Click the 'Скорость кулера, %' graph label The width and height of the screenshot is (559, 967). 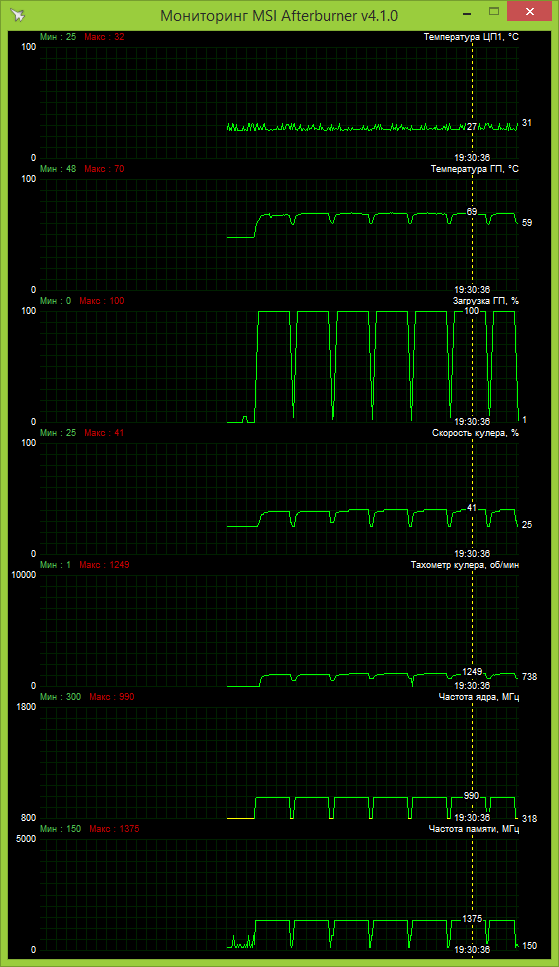point(476,433)
